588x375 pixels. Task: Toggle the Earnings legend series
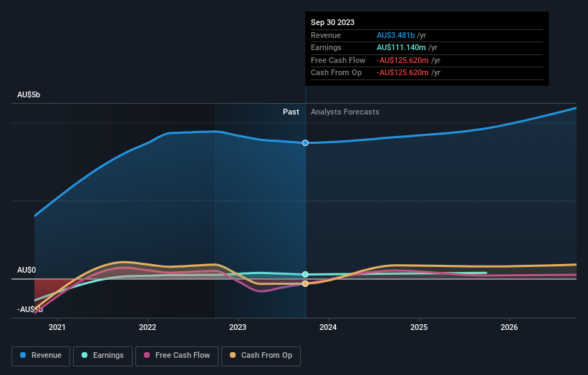click(102, 356)
